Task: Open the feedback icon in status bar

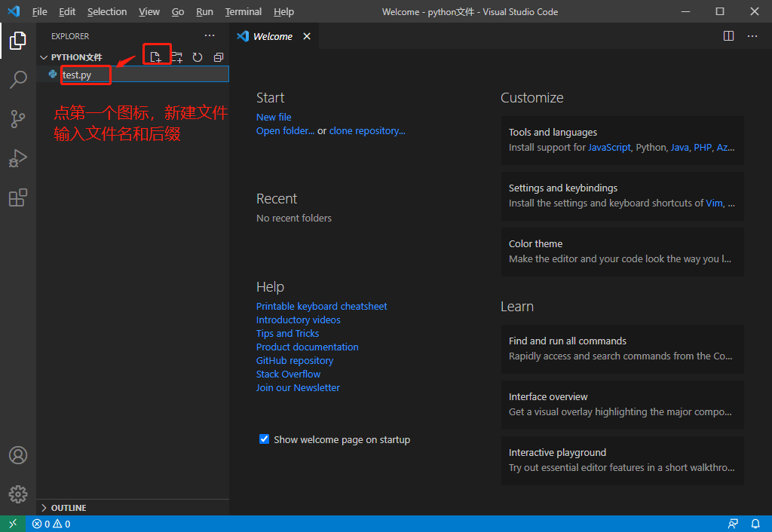Action: tap(733, 524)
